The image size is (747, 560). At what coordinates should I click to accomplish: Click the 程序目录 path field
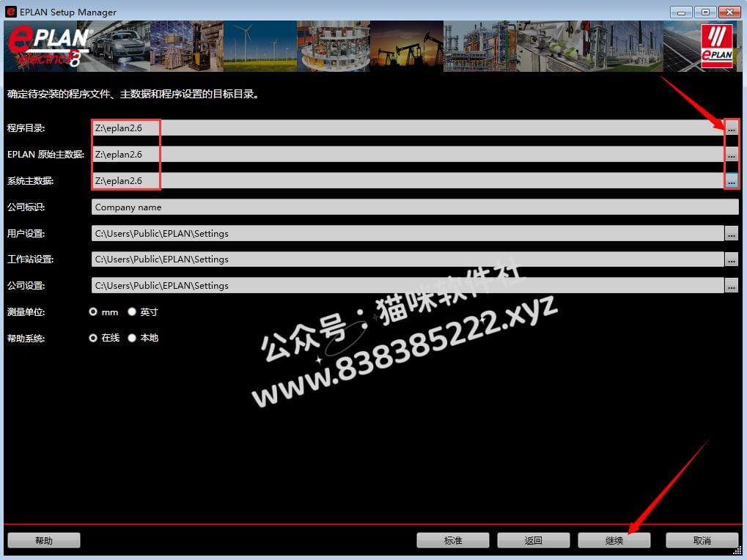click(x=408, y=128)
